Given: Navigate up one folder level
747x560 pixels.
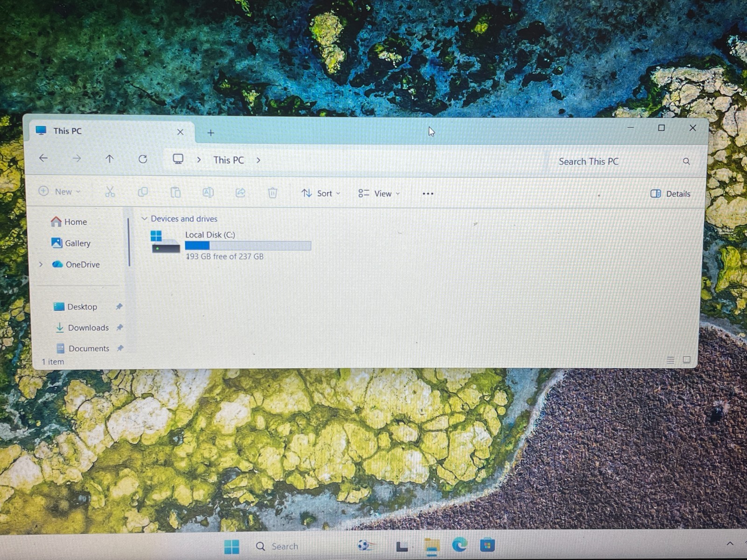Looking at the screenshot, I should coord(109,159).
